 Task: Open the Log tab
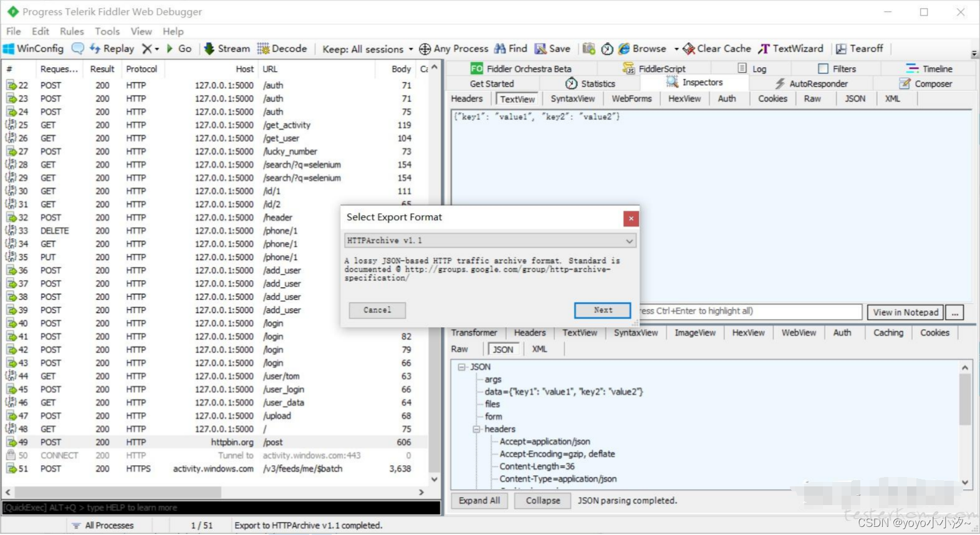click(x=752, y=69)
